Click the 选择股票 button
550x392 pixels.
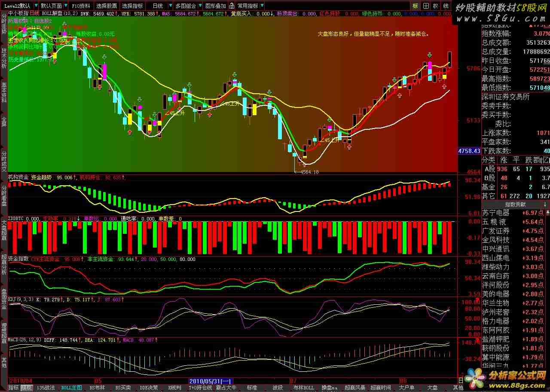pos(106,6)
